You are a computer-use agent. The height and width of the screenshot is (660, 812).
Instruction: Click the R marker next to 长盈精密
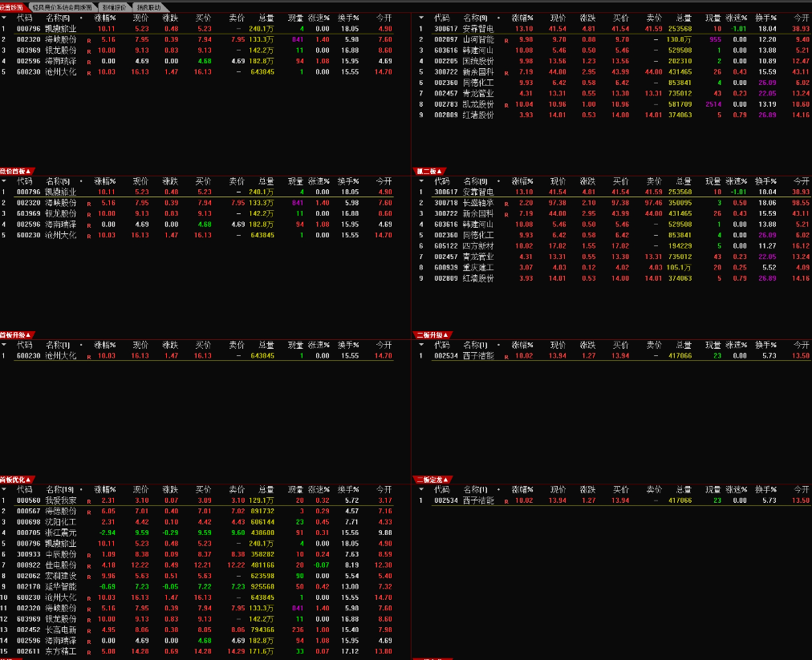coord(505,204)
